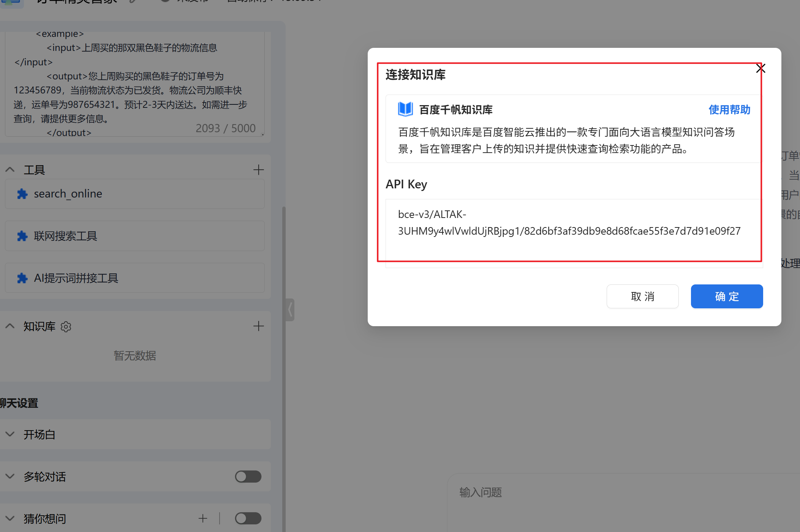Open the 知识库 settings gear icon
The height and width of the screenshot is (532, 800).
click(x=66, y=327)
